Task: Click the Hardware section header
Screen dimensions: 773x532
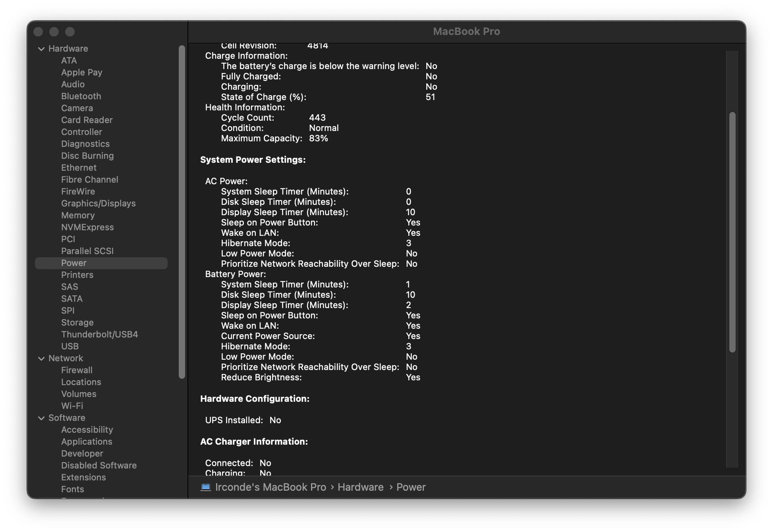Action: coord(68,48)
